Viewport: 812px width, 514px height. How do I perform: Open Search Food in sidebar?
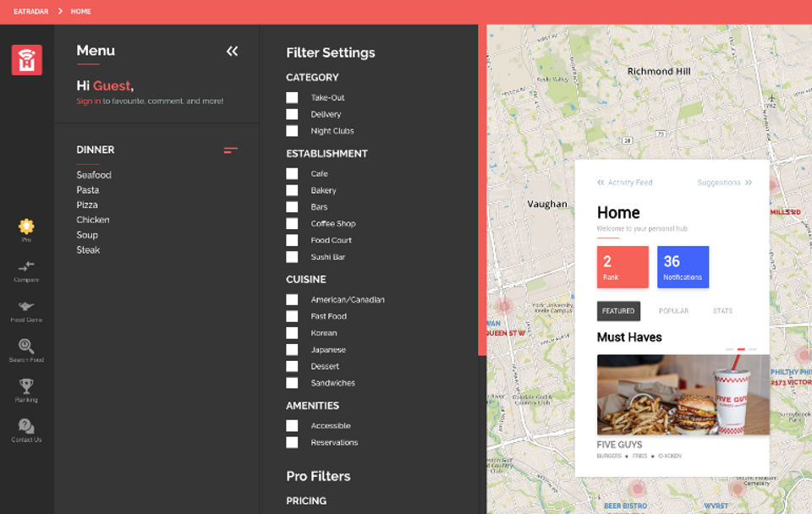[26, 351]
